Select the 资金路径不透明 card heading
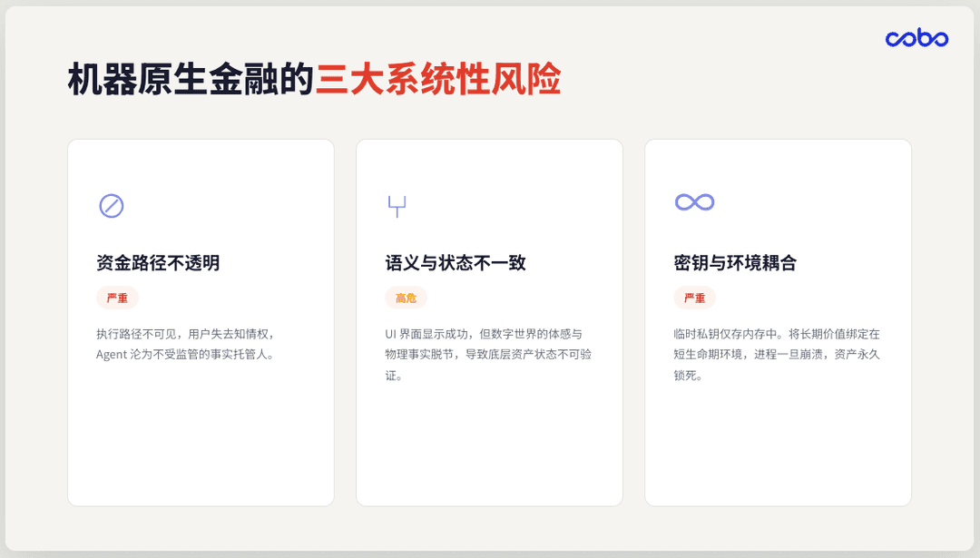980x558 pixels. (158, 263)
